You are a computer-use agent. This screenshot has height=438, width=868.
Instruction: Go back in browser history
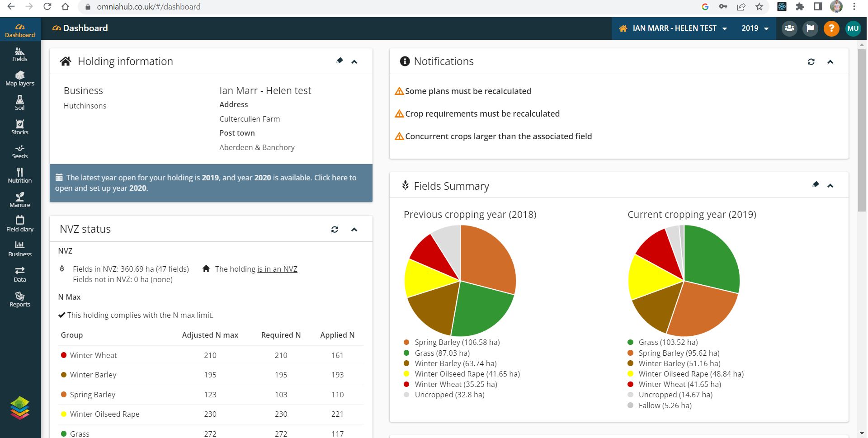[x=11, y=7]
